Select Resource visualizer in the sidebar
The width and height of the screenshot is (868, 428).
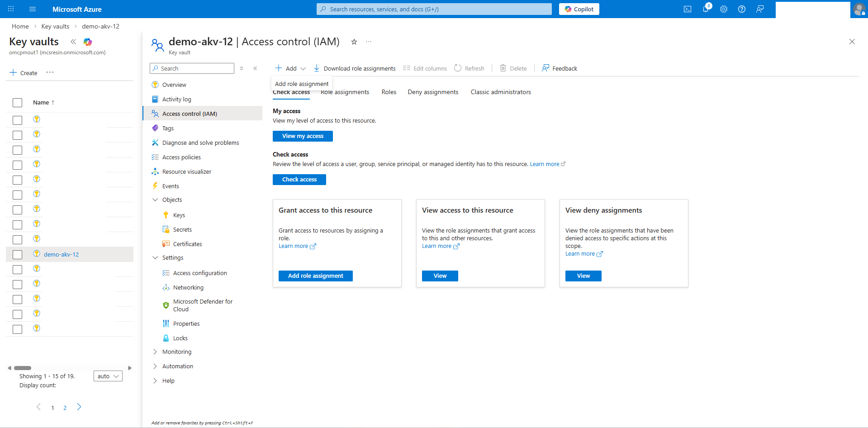186,171
